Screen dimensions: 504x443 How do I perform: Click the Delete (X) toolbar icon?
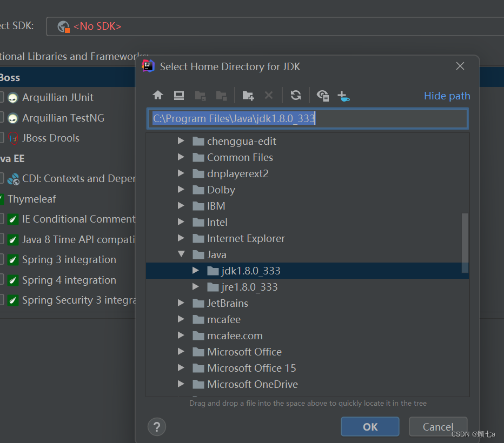click(x=269, y=95)
